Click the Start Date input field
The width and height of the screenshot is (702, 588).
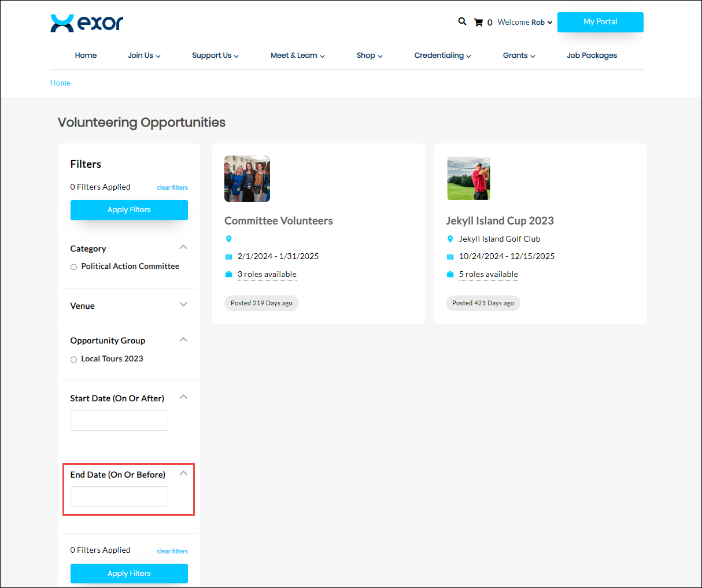point(119,420)
